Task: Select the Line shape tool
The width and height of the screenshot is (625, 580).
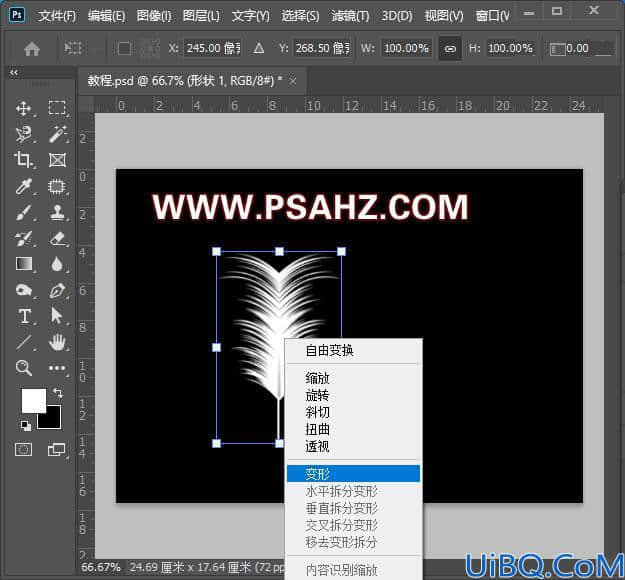Action: [x=24, y=342]
